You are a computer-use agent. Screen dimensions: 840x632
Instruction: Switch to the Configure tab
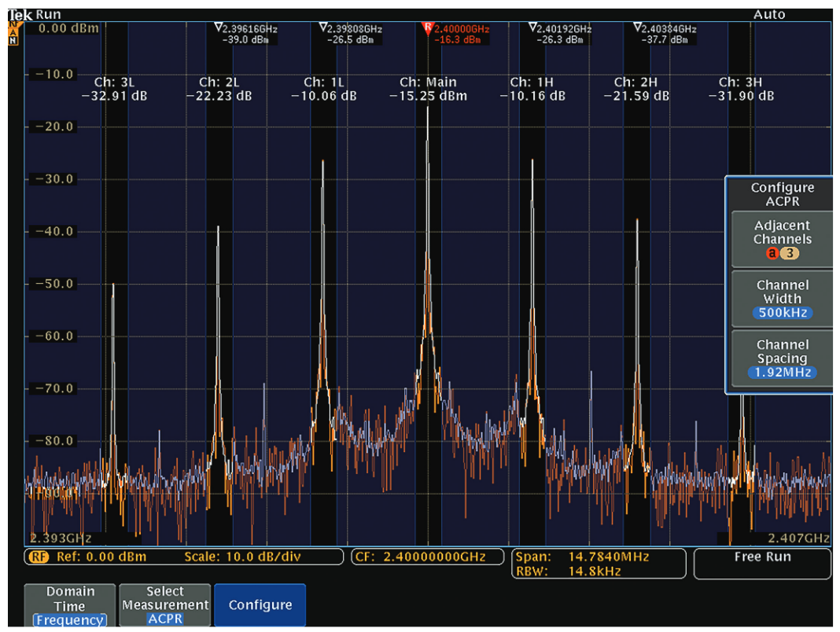click(x=260, y=604)
